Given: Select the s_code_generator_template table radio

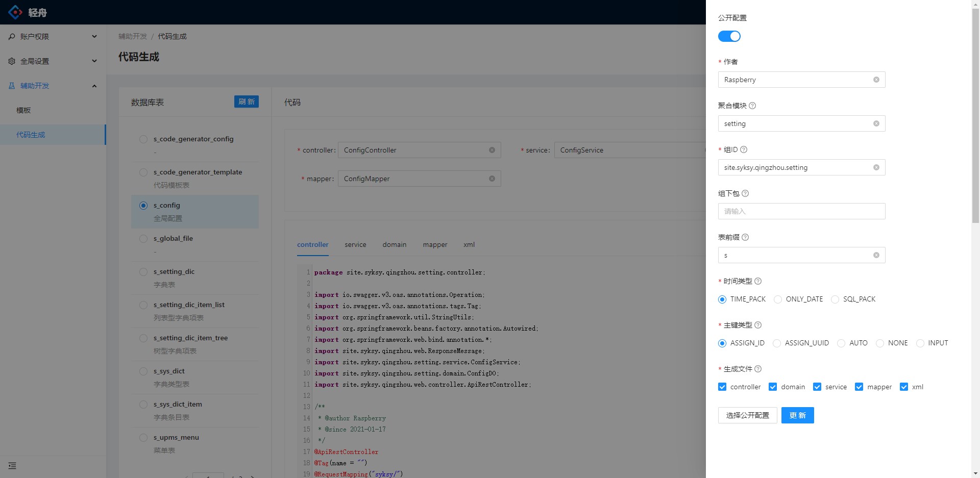Looking at the screenshot, I should coord(143,172).
